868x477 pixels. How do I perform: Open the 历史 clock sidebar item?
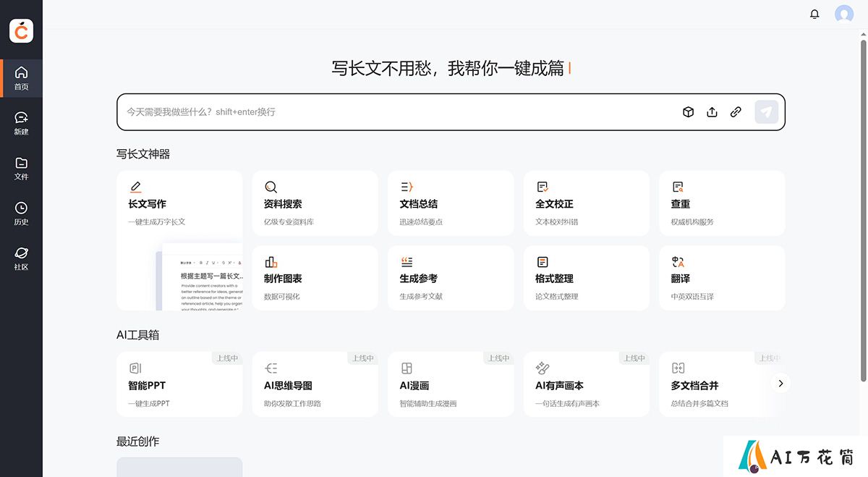point(21,214)
